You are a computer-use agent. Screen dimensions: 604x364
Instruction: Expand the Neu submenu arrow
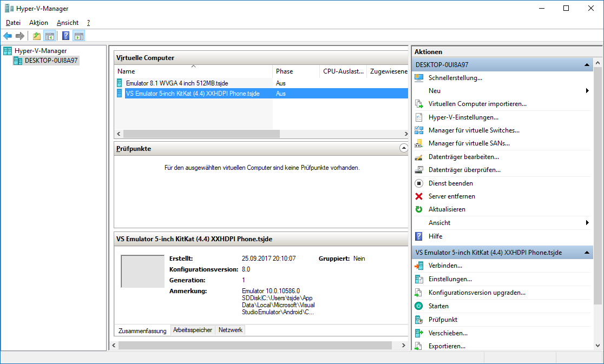[x=587, y=91]
